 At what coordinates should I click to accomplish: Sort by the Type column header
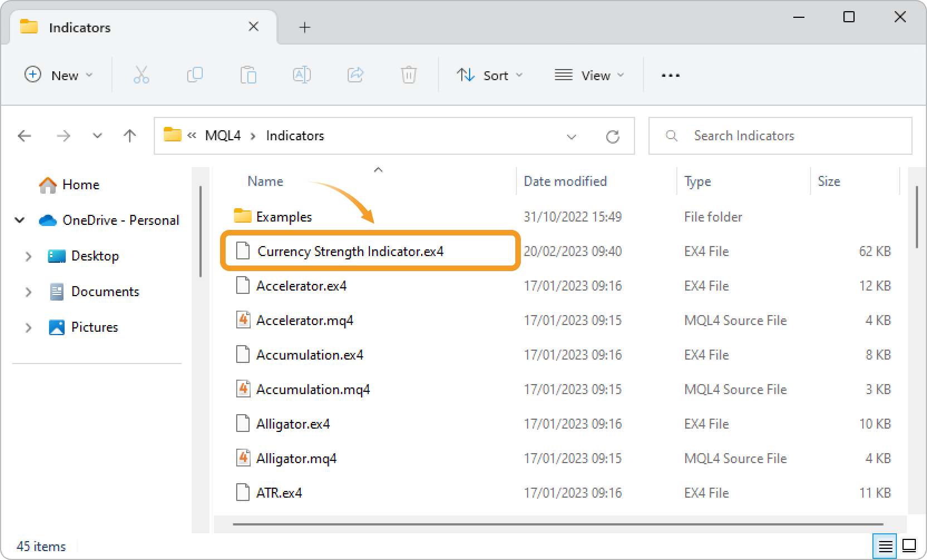[x=697, y=181]
